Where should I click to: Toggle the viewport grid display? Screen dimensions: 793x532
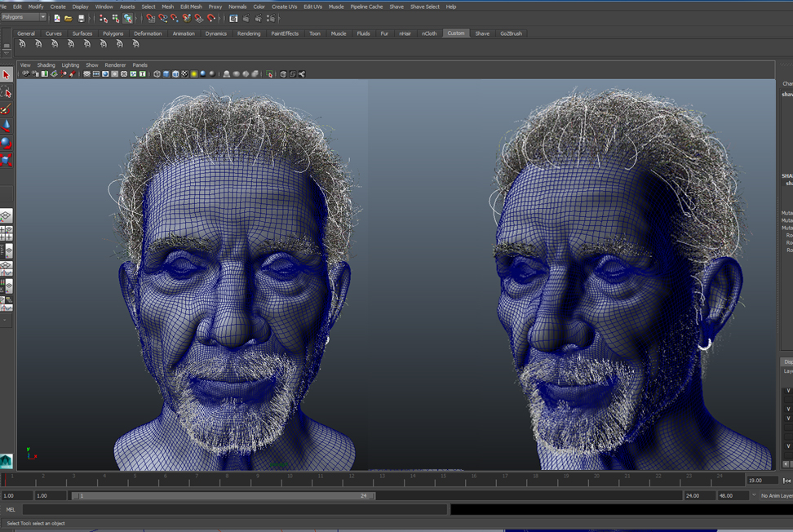[87, 73]
